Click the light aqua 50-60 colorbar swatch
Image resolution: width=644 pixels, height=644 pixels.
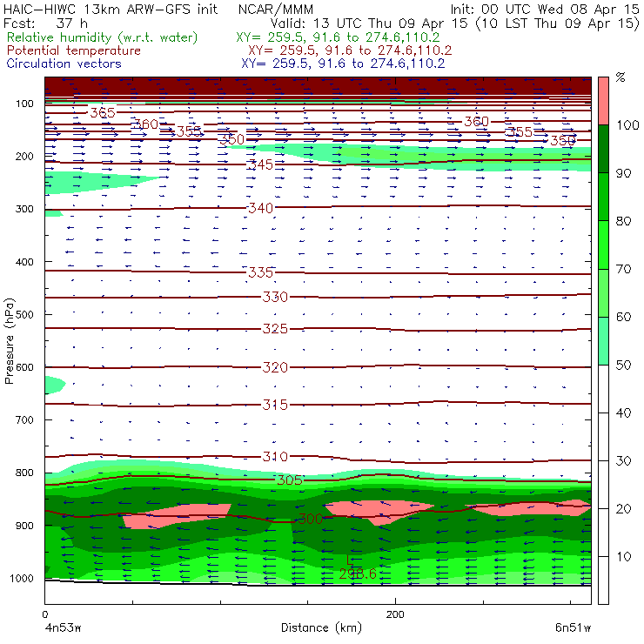coord(603,340)
